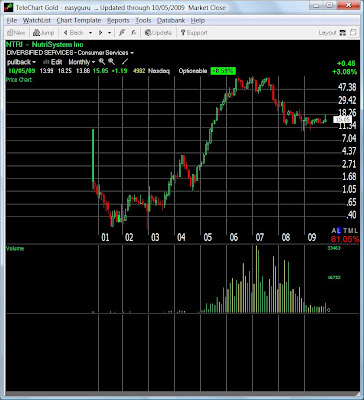The width and height of the screenshot is (364, 400).
Task: Click the red 61.05% value
Action: point(345,239)
